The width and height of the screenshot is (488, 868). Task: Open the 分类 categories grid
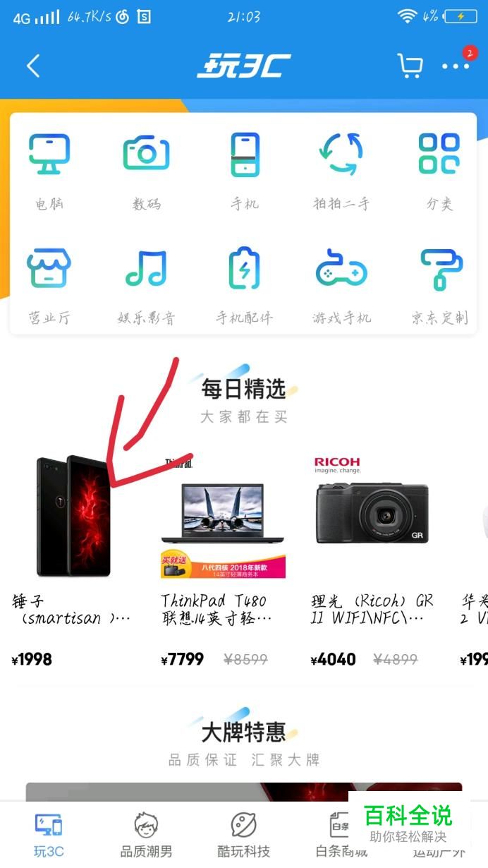coord(439,154)
